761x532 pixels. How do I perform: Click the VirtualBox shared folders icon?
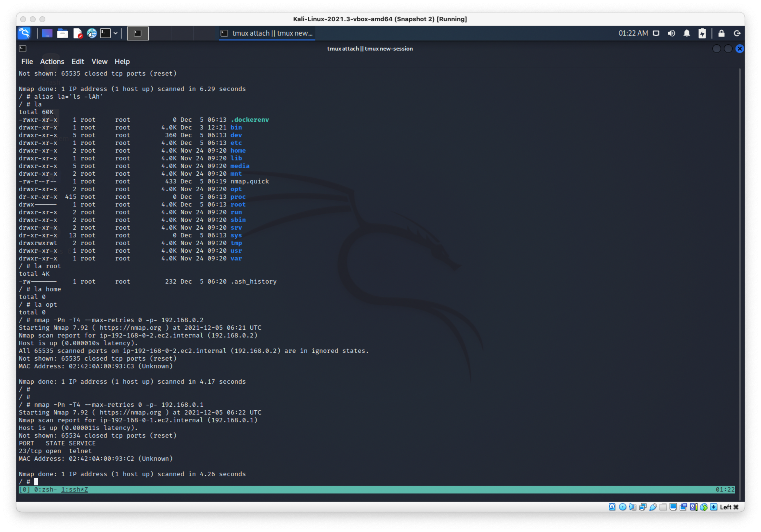pos(663,507)
